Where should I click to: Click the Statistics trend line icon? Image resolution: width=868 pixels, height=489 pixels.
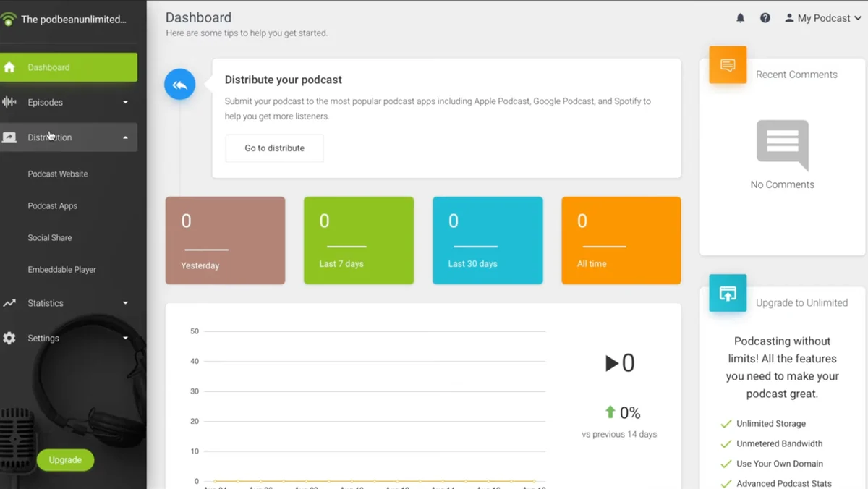click(x=9, y=303)
